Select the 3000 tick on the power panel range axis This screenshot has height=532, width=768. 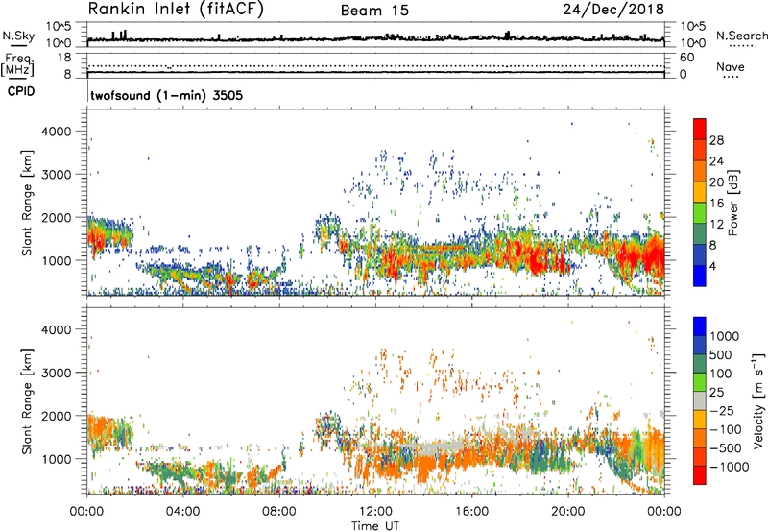57,175
